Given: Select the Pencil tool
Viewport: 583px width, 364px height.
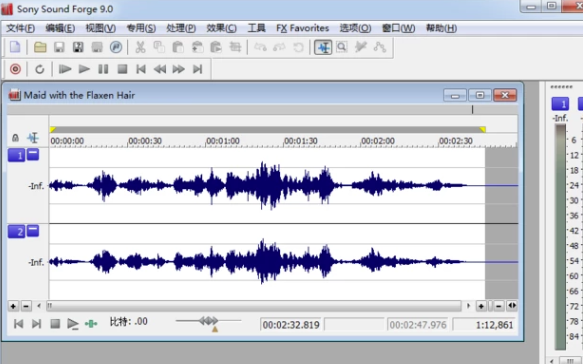Looking at the screenshot, I should coord(361,47).
